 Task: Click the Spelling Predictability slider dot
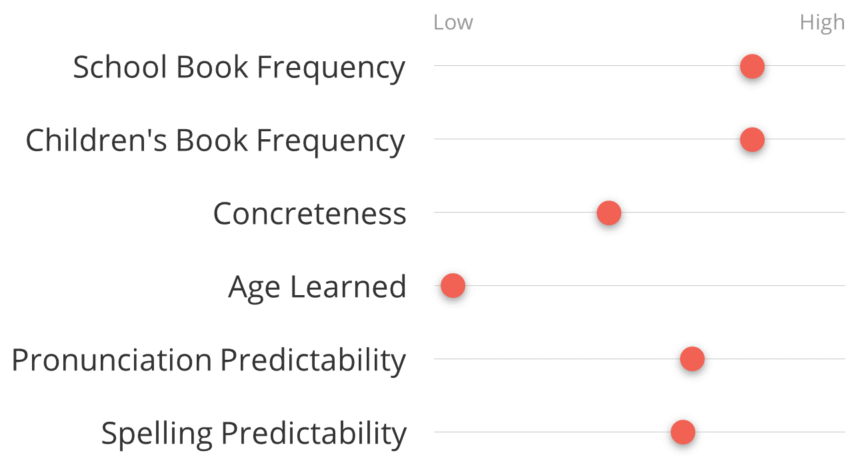click(683, 432)
